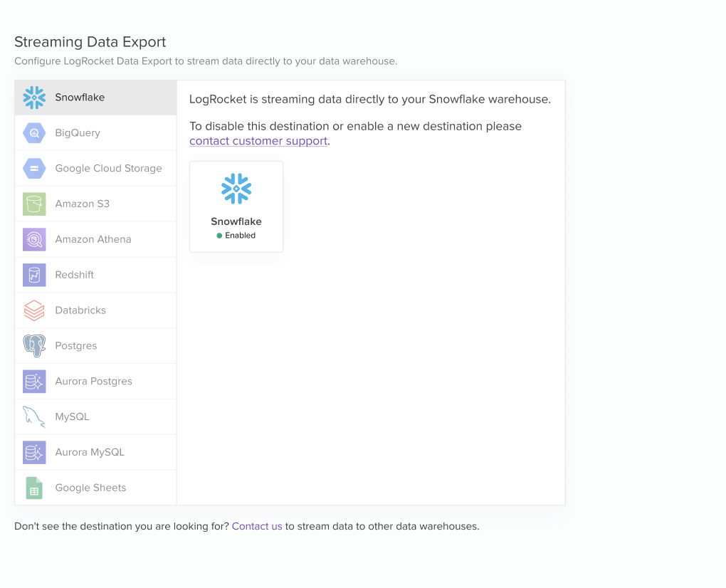Switch to the Amazon S3 tab
Screen dimensions: 726x588
point(96,204)
